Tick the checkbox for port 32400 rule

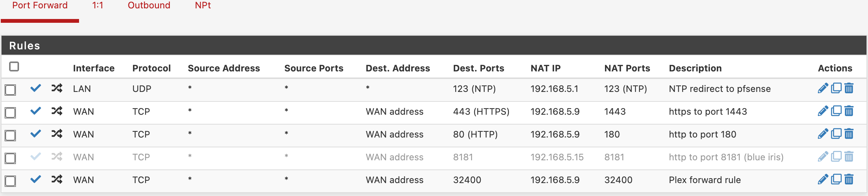pos(10,181)
